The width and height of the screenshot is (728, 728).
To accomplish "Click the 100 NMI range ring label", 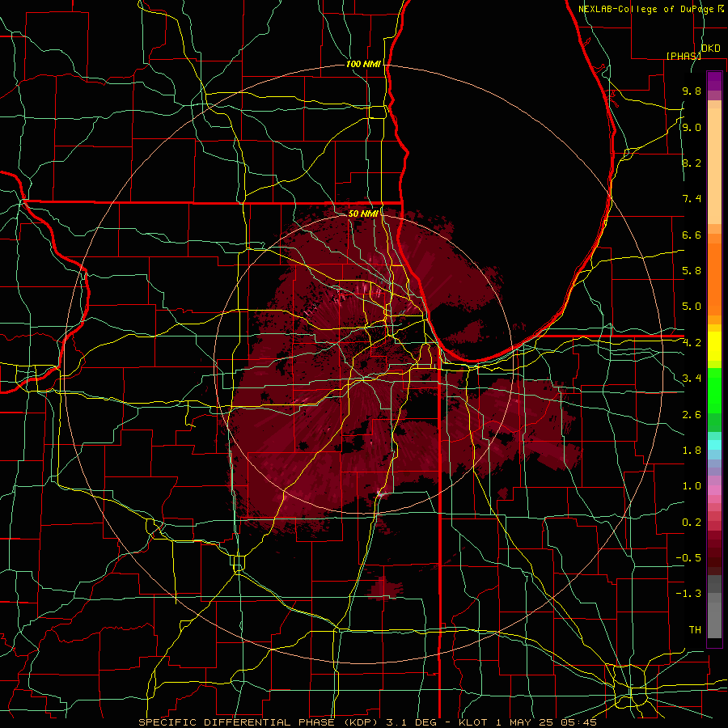I will [x=363, y=64].
